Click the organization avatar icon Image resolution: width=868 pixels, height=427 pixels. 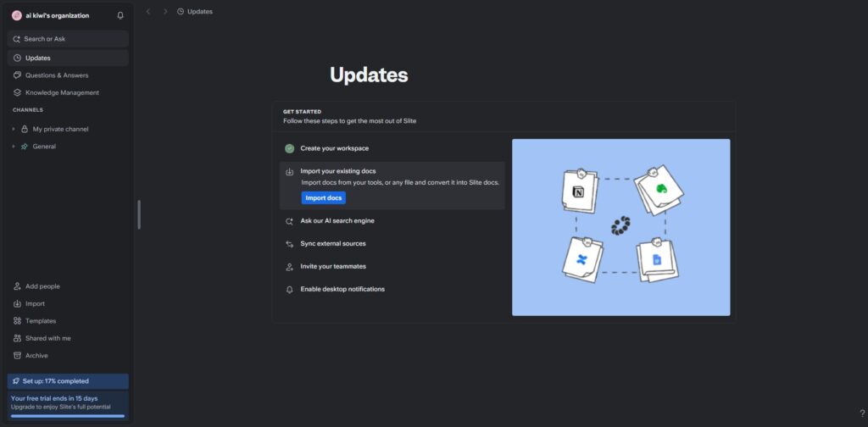point(17,15)
